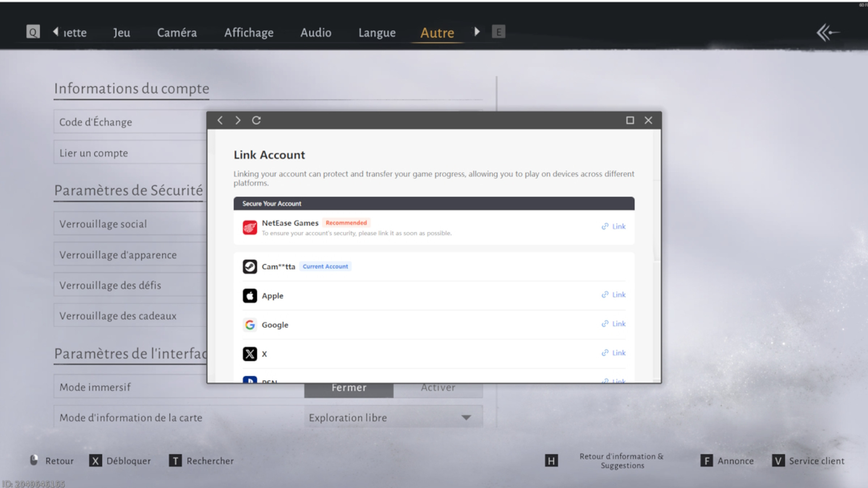Navigate back using the browser arrow
This screenshot has height=488, width=868.
point(220,120)
